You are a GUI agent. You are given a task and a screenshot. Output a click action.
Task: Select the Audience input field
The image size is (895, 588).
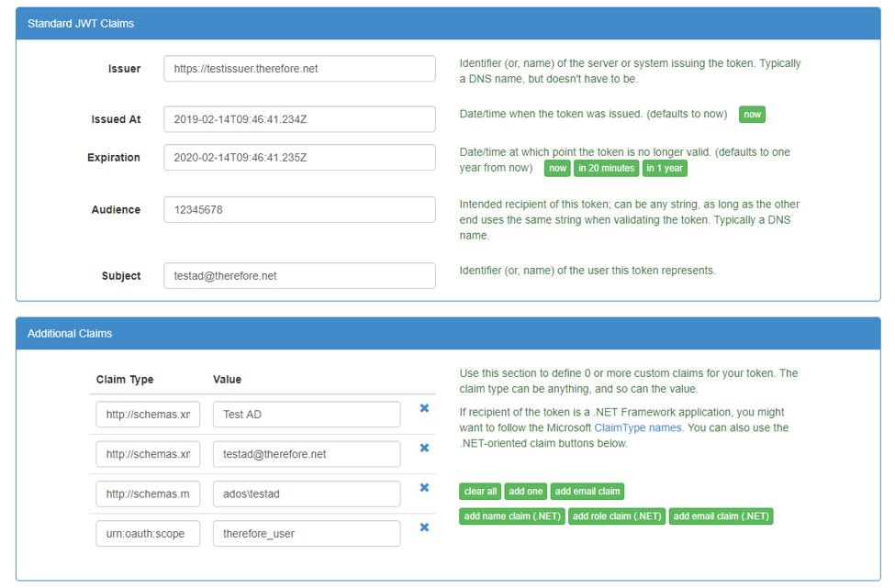(298, 209)
